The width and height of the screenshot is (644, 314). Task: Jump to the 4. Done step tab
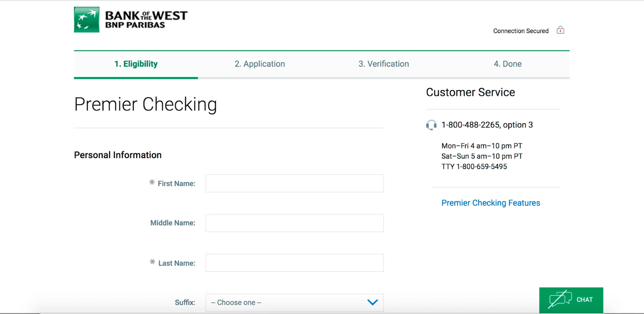[507, 64]
